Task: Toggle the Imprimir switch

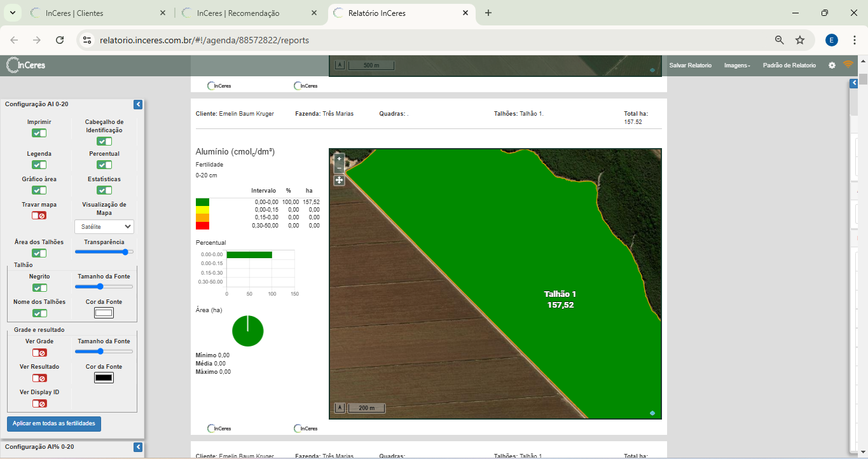Action: (x=39, y=133)
